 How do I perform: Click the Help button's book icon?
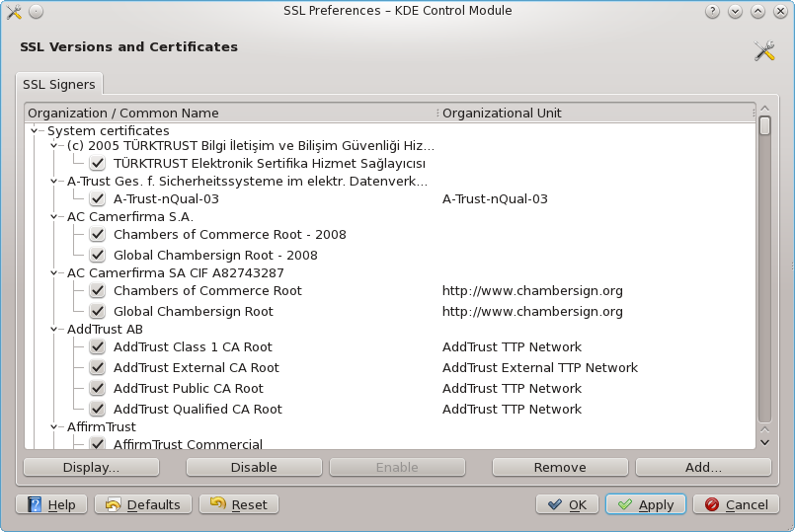(34, 504)
